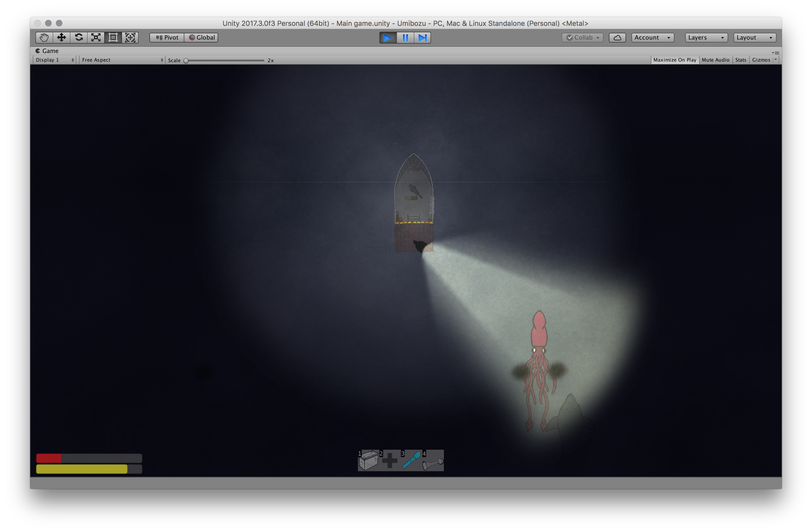Toggle Maximize On Play
The width and height of the screenshot is (812, 532).
tap(674, 60)
